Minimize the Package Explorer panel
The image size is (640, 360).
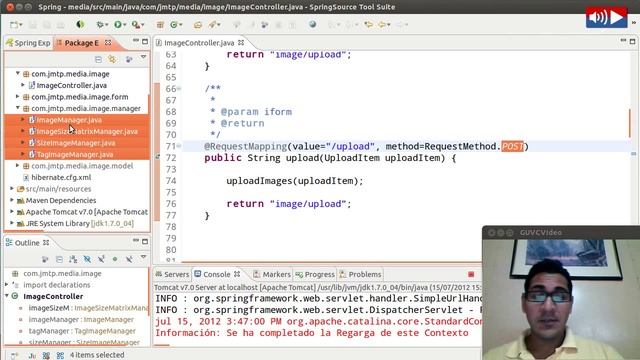coord(136,41)
